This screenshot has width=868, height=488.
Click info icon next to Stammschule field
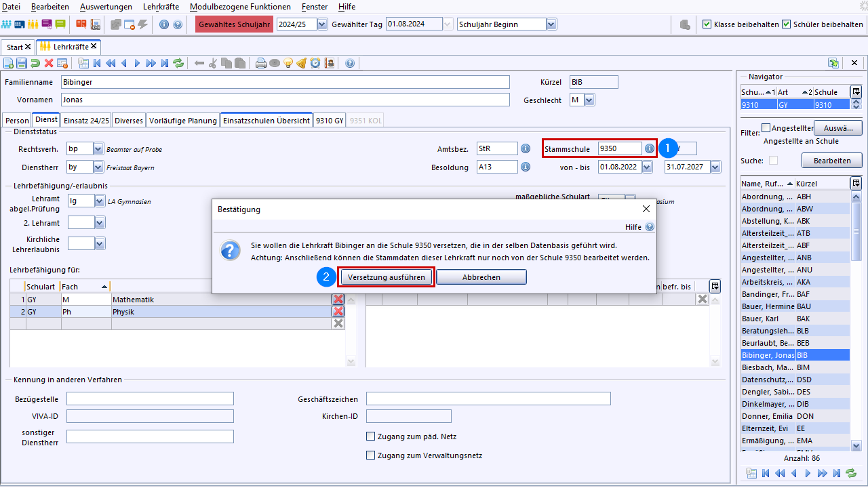point(649,148)
